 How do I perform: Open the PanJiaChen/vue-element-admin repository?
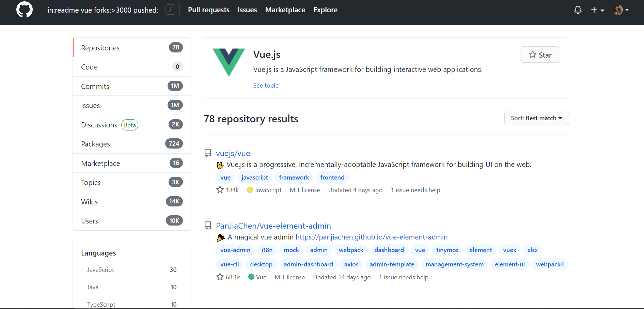click(273, 226)
